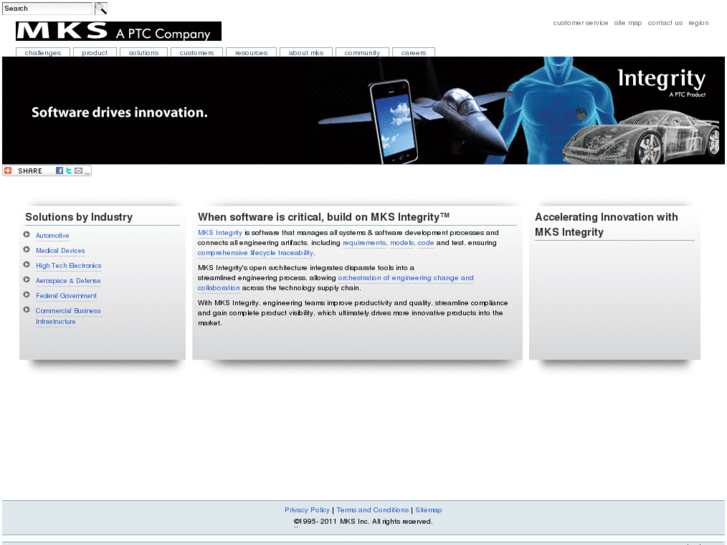Click the orange Share plus icon
727x545 pixels.
8,171
